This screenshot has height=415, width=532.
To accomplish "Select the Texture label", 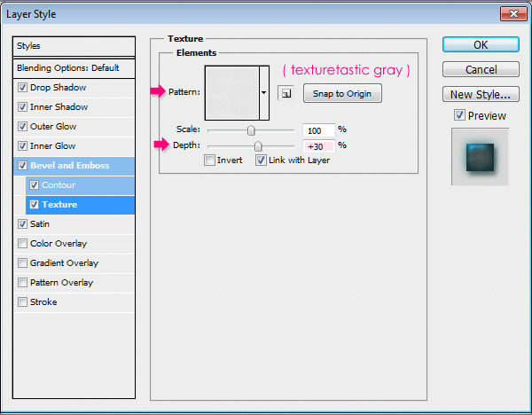I will pyautogui.click(x=59, y=204).
